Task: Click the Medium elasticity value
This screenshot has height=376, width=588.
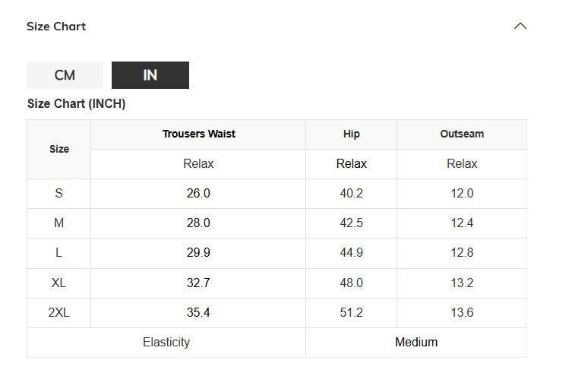Action: pyautogui.click(x=416, y=343)
